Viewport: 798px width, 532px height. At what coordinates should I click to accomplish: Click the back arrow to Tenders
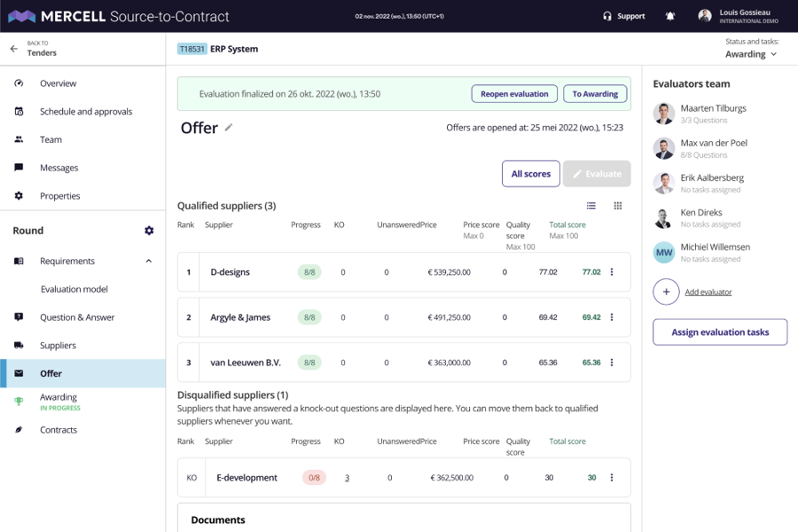click(x=13, y=49)
